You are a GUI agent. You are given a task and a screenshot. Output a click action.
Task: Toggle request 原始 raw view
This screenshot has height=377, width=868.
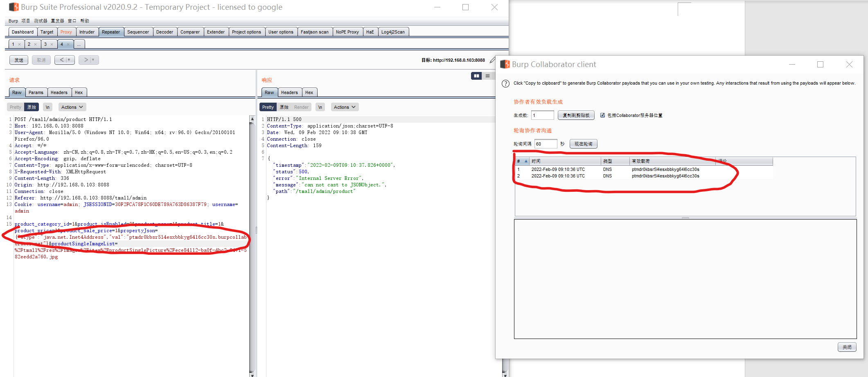pos(32,107)
